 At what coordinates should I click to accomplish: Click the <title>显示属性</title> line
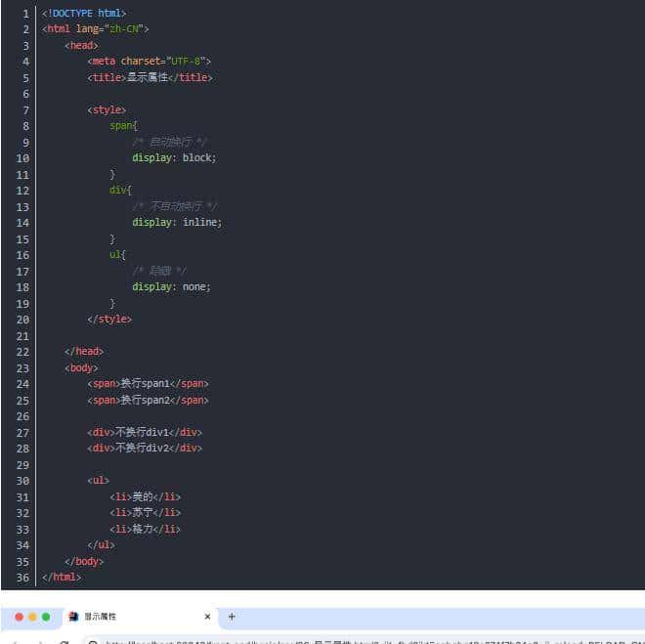(150, 77)
